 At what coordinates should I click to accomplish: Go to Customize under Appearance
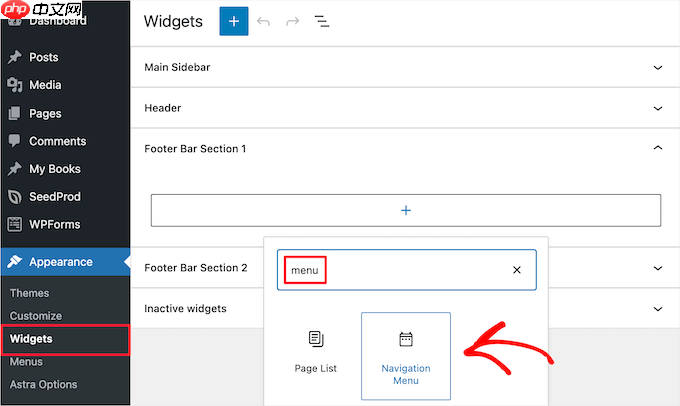click(36, 316)
